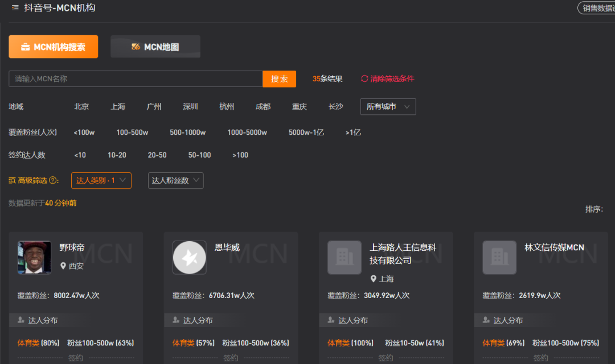The image size is (615, 364).
Task: Click 覆盖粉丝: 8002.47w人次 text
Action: [58, 295]
